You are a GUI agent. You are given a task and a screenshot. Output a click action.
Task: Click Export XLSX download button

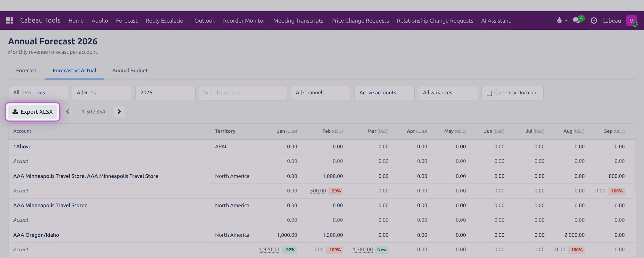[x=32, y=112]
